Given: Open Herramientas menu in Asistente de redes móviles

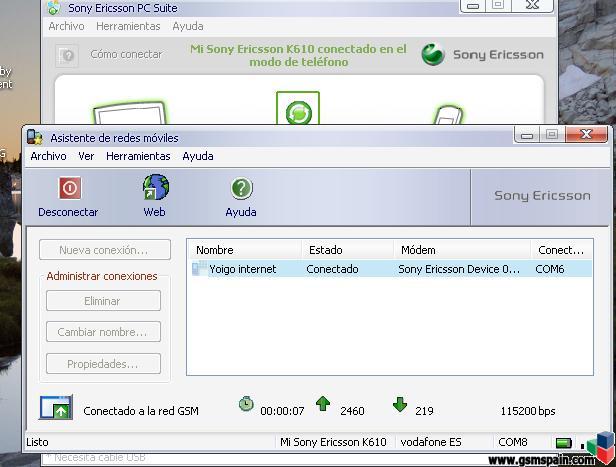Looking at the screenshot, I should [x=138, y=156].
